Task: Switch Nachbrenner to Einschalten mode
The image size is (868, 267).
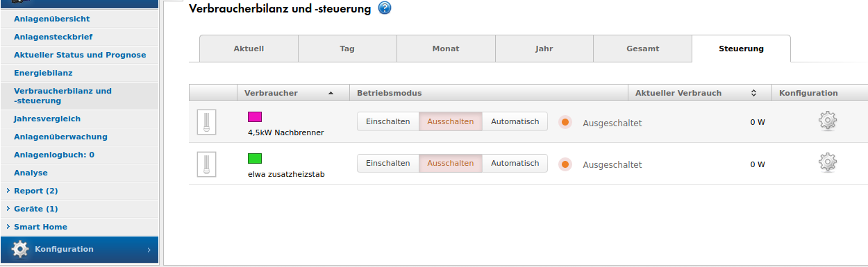Action: (x=388, y=121)
